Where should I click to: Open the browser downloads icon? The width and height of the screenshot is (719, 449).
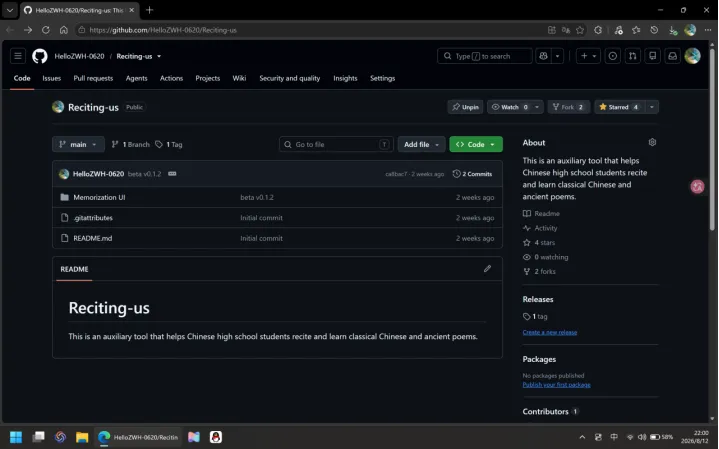coord(673,30)
